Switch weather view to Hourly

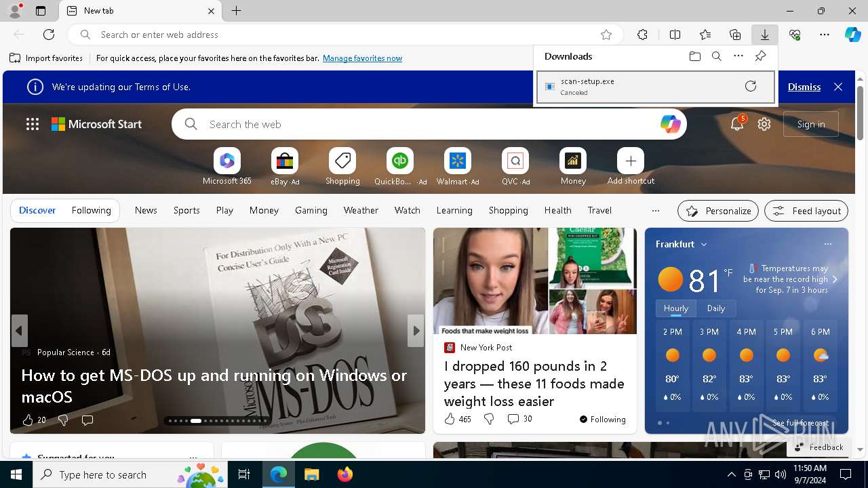[x=676, y=308]
